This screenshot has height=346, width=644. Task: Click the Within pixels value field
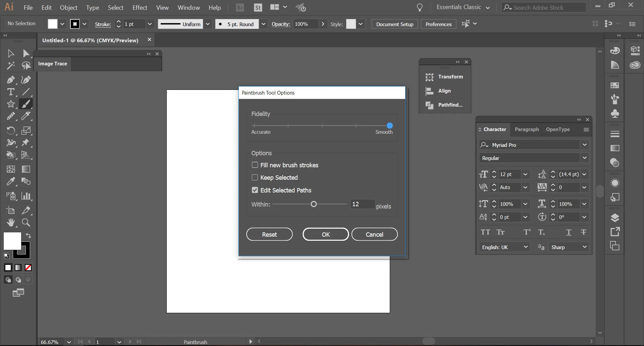tap(362, 204)
